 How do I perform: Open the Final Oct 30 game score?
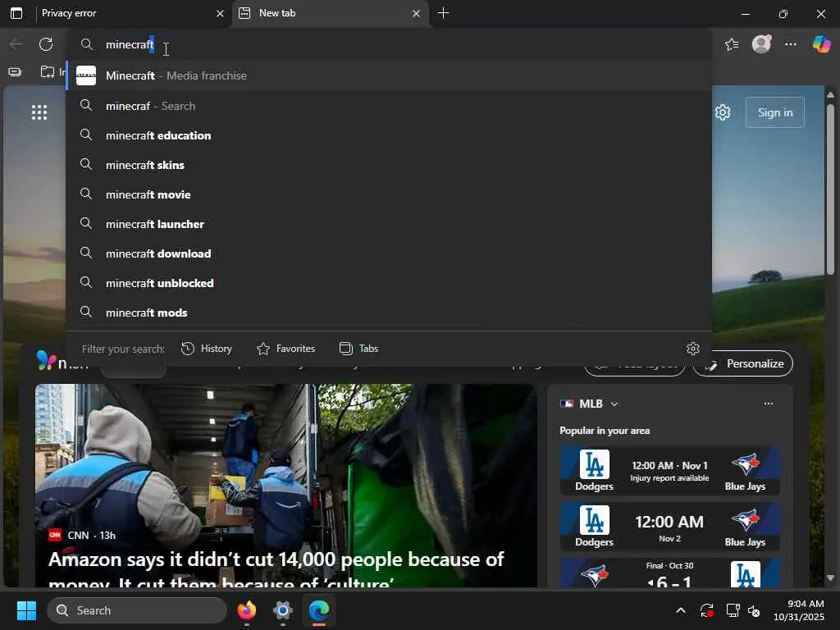(669, 573)
